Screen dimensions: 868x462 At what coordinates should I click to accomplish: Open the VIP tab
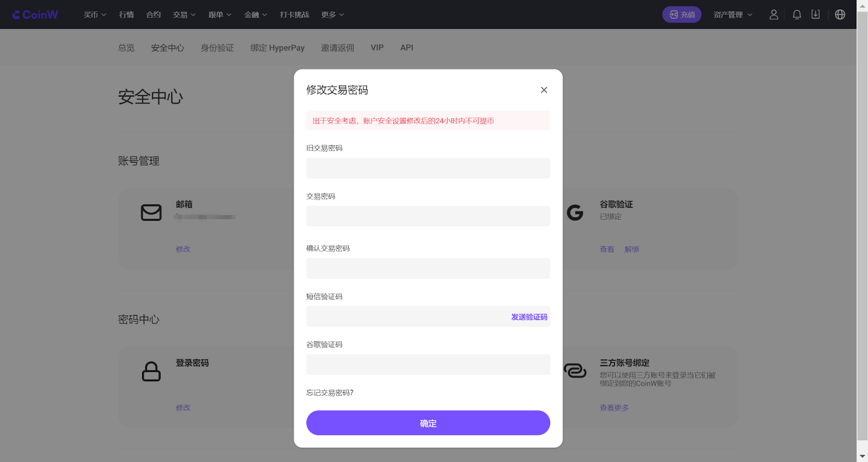pyautogui.click(x=377, y=48)
